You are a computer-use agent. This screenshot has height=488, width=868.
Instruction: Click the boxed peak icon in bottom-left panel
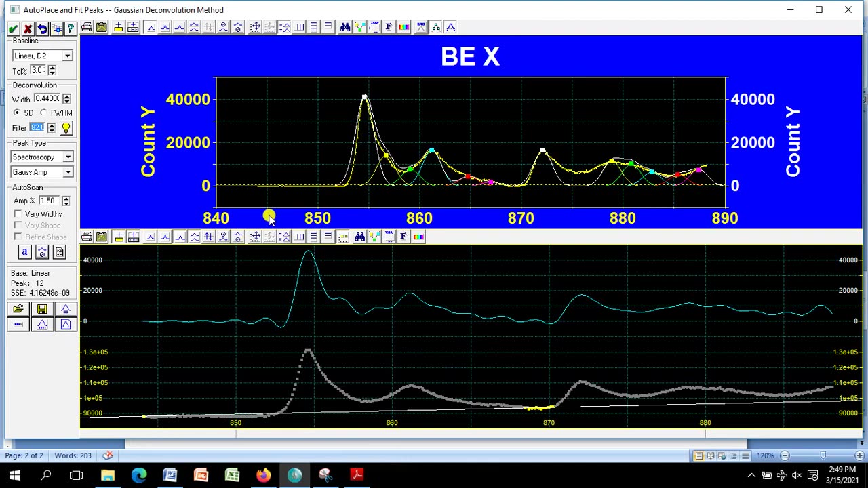point(66,325)
